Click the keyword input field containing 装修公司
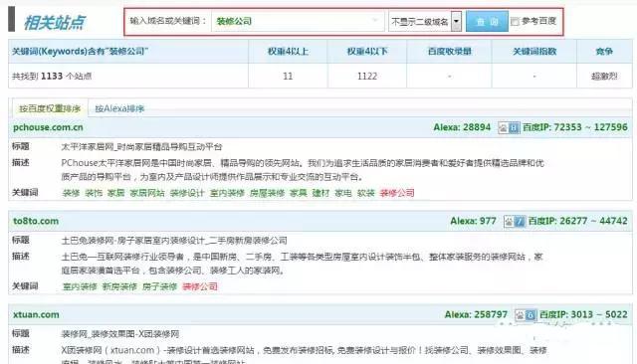The image size is (637, 364). 298,21
